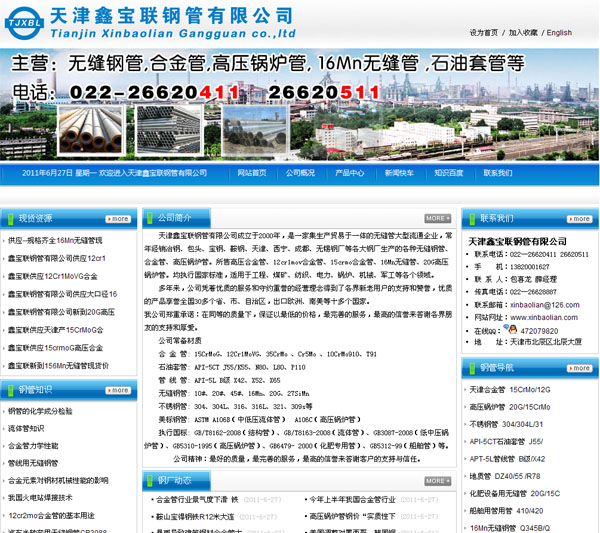The height and width of the screenshot is (533, 600).
Task: Click MORE button in 公司简介 panel
Action: coord(438,218)
